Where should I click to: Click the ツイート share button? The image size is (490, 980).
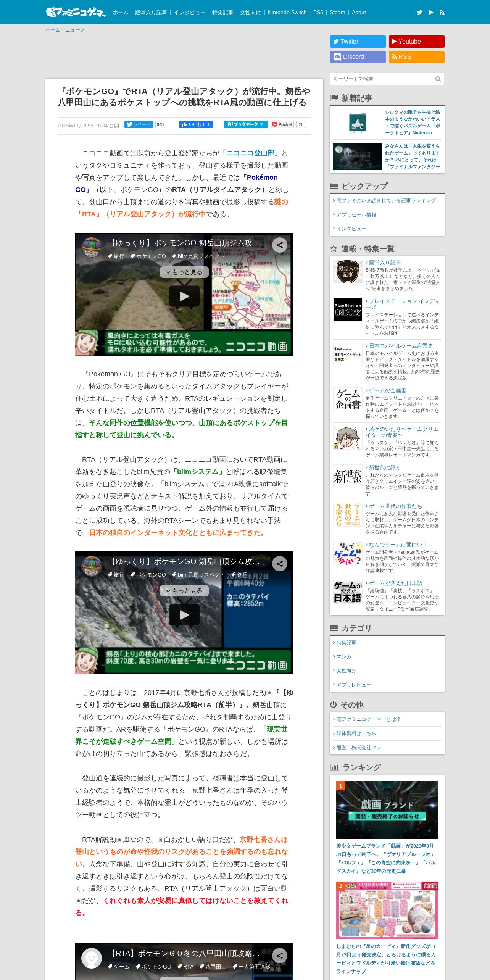pos(139,124)
